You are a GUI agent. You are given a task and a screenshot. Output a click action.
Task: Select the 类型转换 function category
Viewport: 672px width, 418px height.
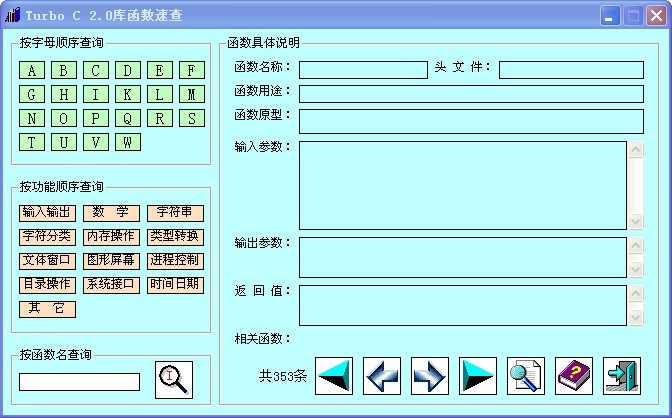(x=175, y=237)
